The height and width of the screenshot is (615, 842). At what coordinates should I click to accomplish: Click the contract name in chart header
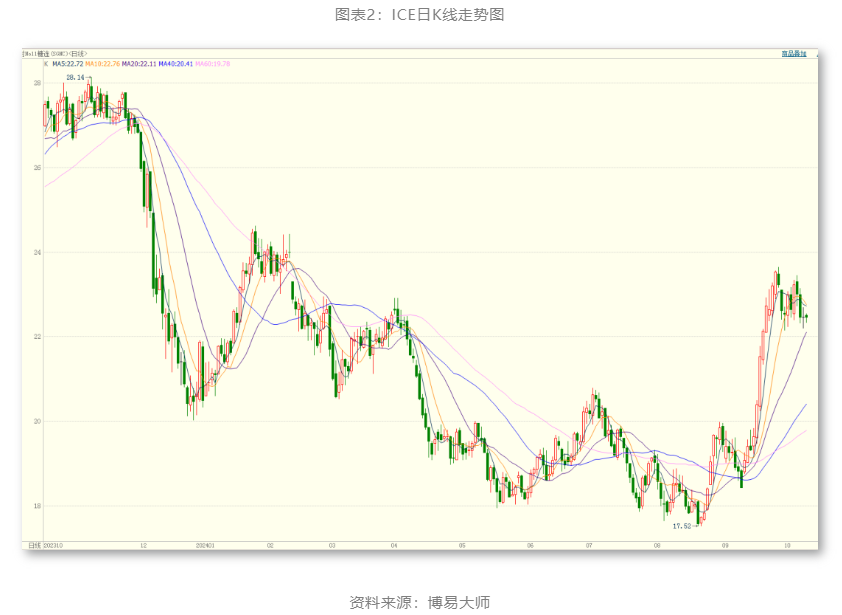pyautogui.click(x=56, y=53)
